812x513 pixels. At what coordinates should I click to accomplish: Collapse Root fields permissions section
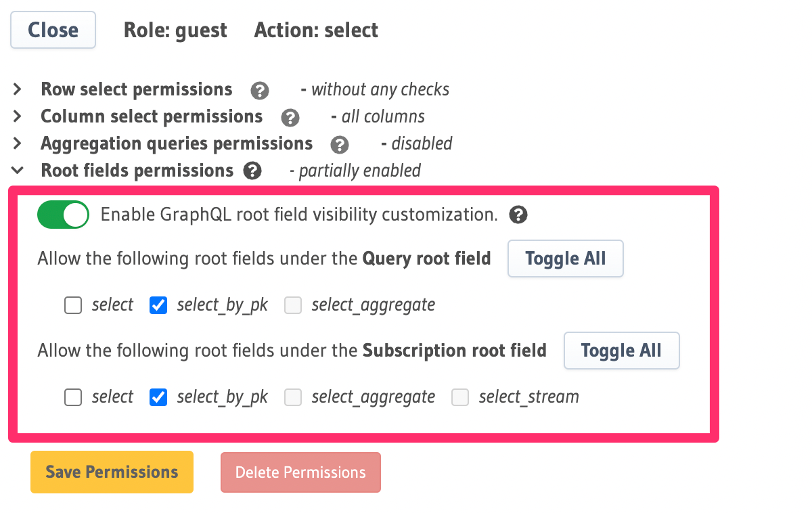(17, 170)
